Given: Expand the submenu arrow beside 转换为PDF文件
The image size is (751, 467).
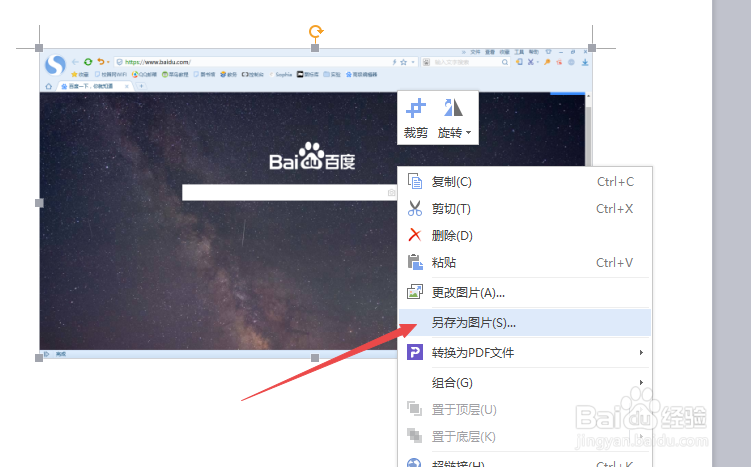Looking at the screenshot, I should coord(641,353).
